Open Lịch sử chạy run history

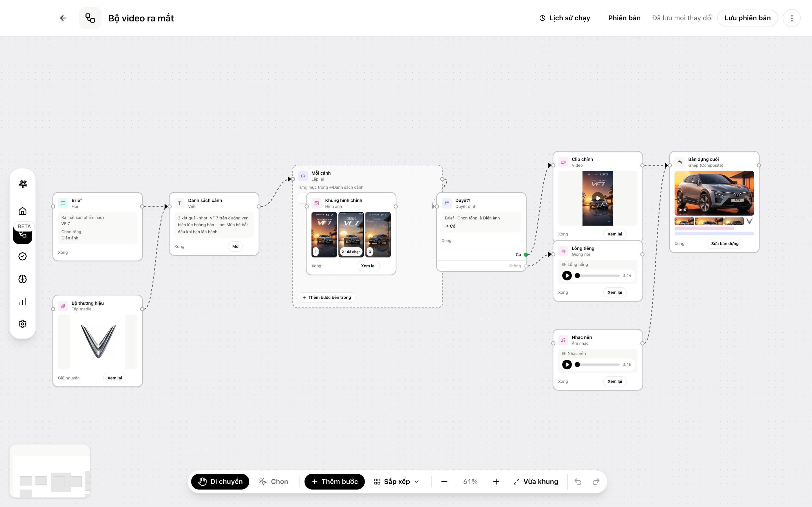point(564,18)
